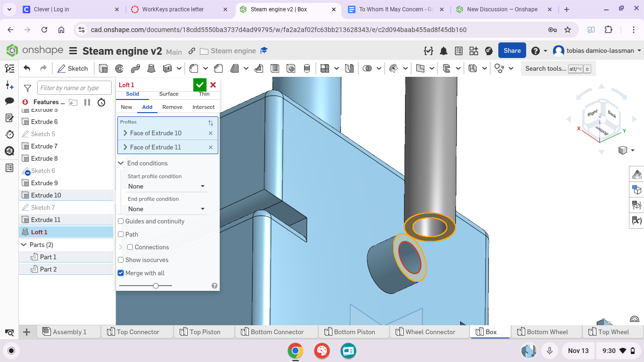Click the Share button
The width and height of the screenshot is (644, 362).
click(512, 50)
